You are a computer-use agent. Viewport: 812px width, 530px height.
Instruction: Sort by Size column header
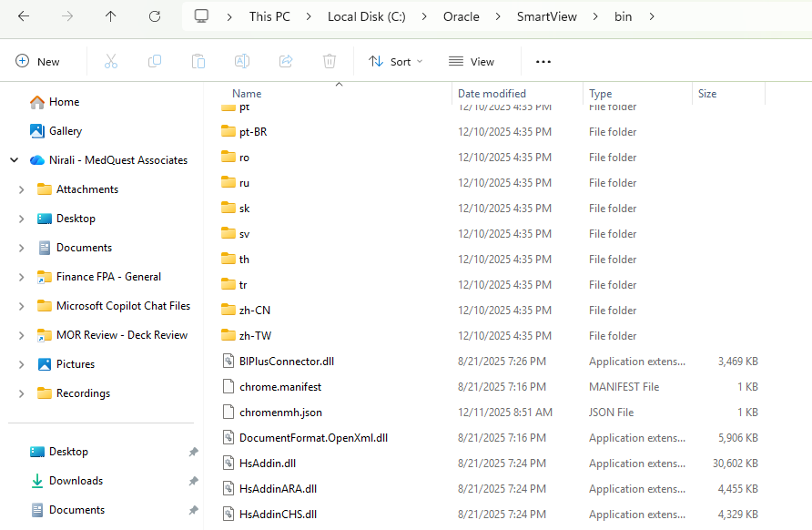[707, 93]
